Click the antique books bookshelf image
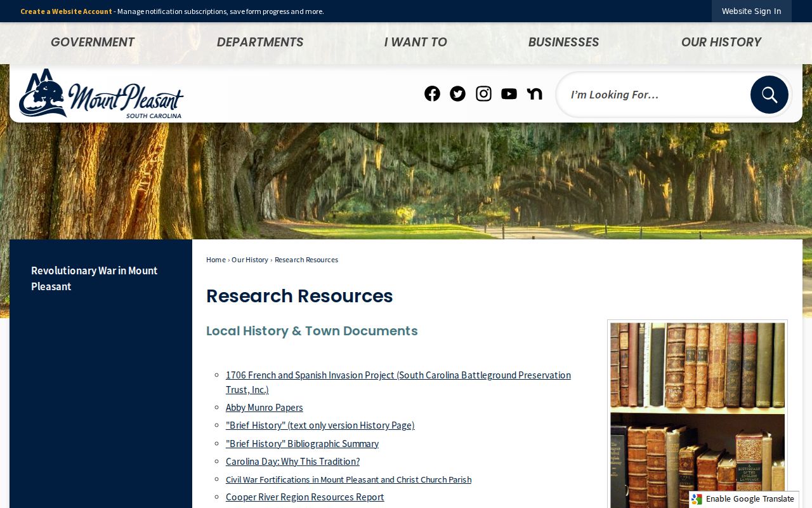This screenshot has width=812, height=508. [x=697, y=414]
